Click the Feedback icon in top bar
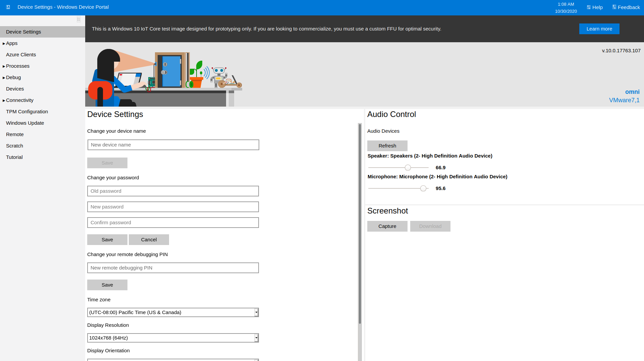This screenshot has width=644, height=361. 614,7
